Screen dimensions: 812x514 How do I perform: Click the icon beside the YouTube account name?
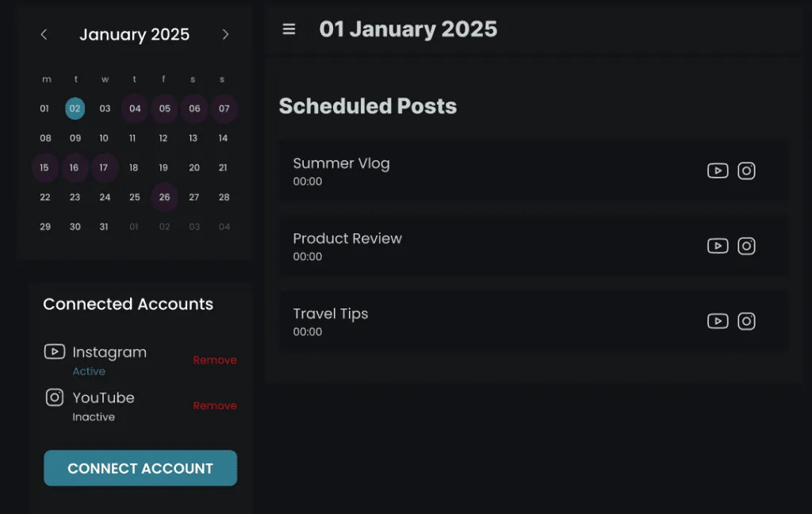(x=55, y=397)
